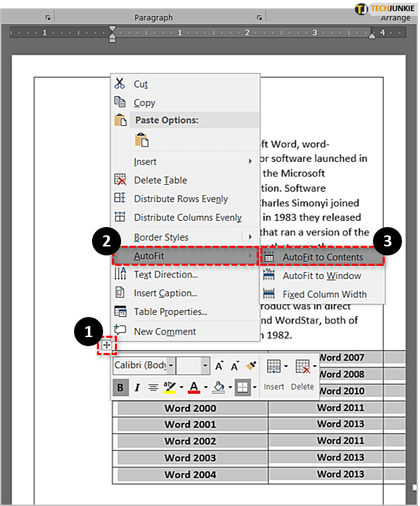Open the font size dropdown
The width and height of the screenshot is (420, 506).
pos(206,365)
